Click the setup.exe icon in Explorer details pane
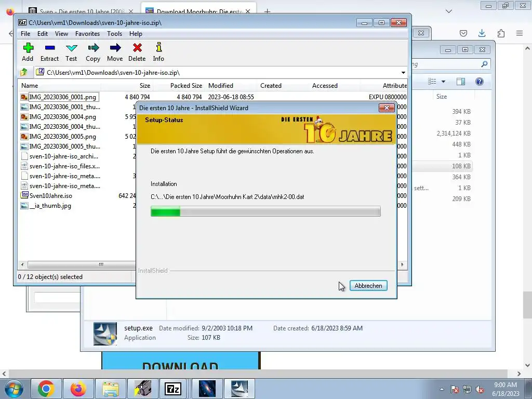 [105, 333]
